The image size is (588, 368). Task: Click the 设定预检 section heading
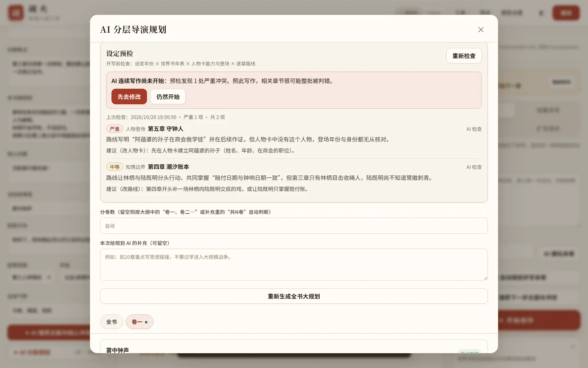pyautogui.click(x=120, y=54)
